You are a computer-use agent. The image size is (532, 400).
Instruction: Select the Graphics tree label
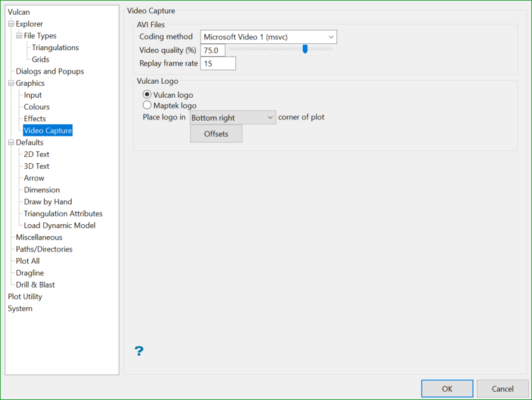(x=30, y=83)
